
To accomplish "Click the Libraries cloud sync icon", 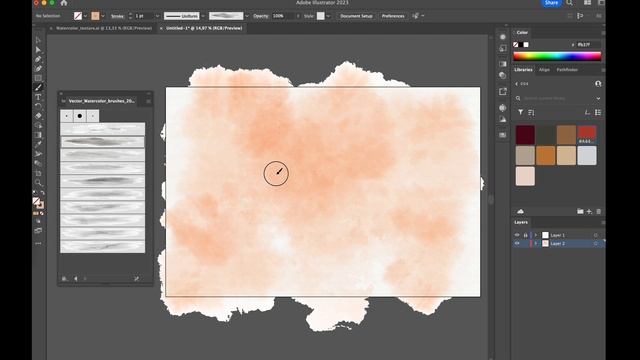I will tap(520, 211).
